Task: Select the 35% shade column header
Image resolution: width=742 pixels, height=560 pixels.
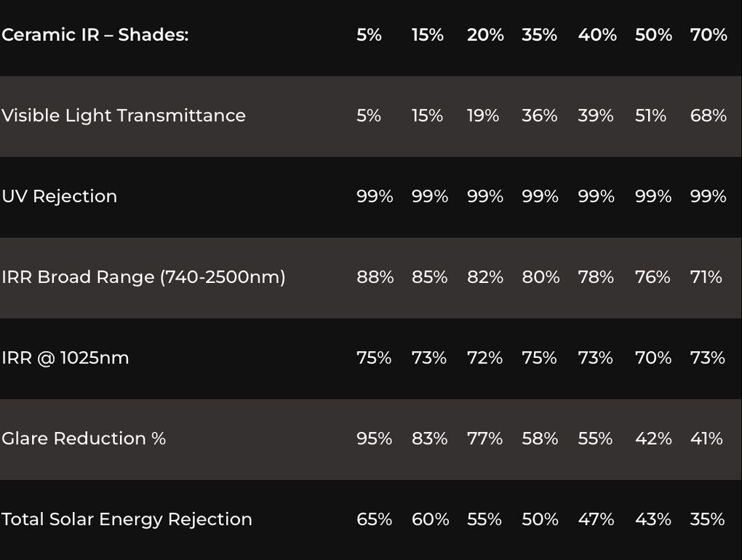Action: (539, 35)
